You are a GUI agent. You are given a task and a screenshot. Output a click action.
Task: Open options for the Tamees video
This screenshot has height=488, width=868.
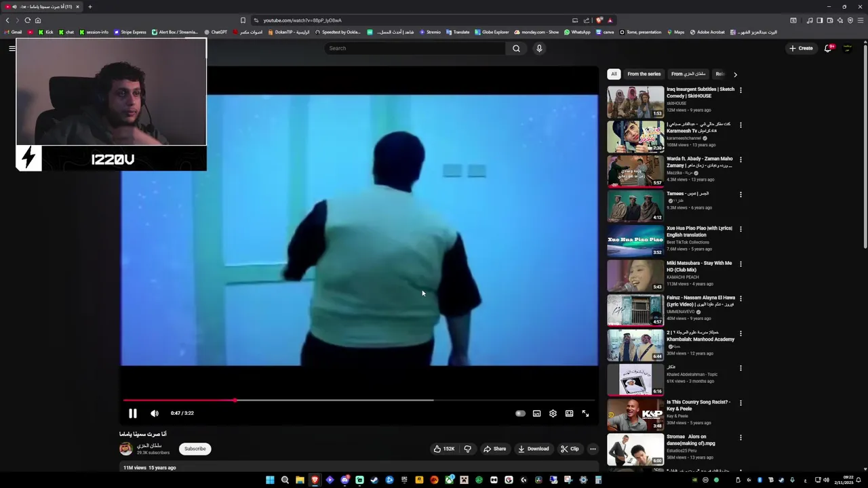coord(741,195)
